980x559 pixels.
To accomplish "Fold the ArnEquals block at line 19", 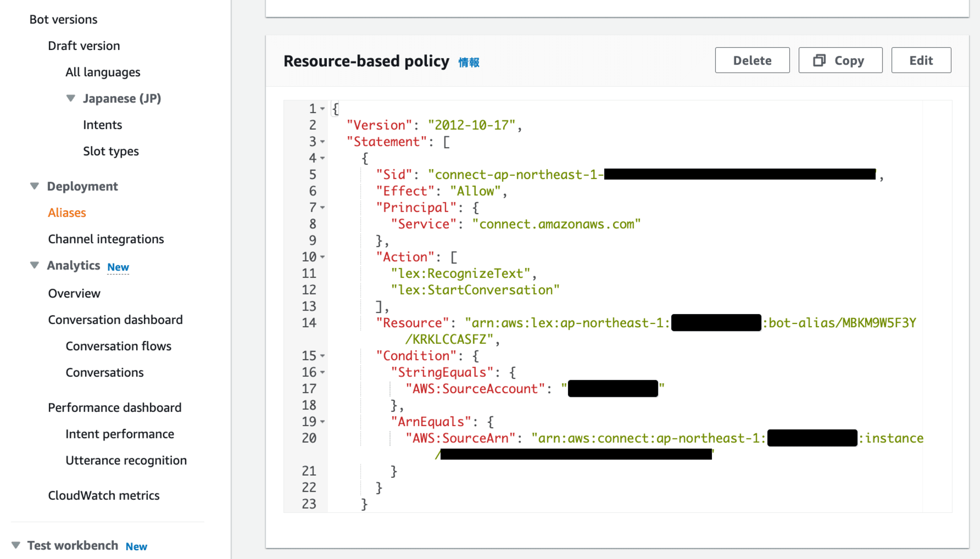I will (322, 421).
